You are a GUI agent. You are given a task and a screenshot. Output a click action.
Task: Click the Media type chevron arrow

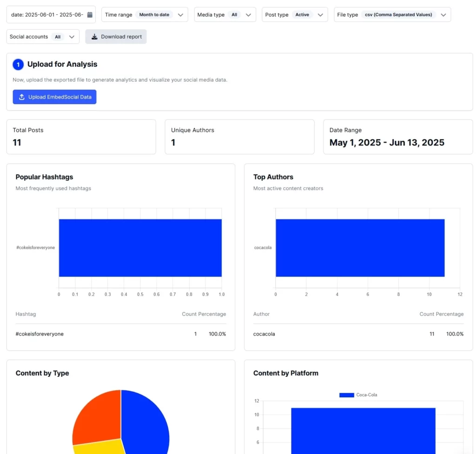(x=248, y=15)
